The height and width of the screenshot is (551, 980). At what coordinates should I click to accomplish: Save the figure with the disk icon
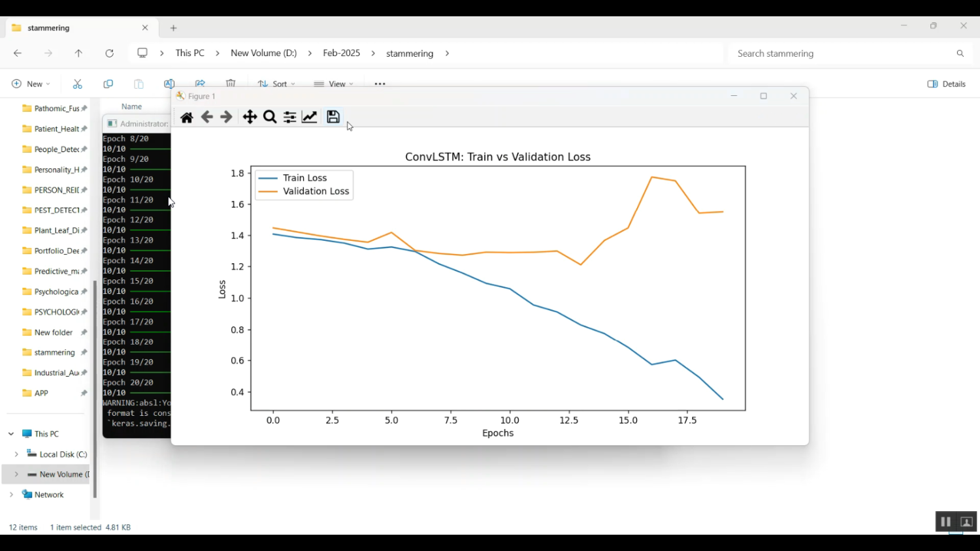click(x=333, y=118)
